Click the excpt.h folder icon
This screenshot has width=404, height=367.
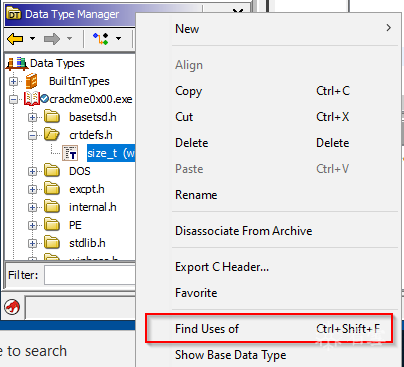(52, 189)
